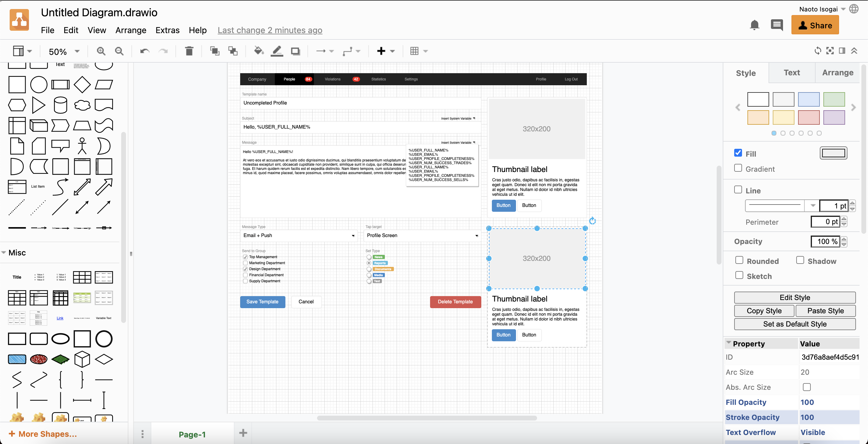Click the Edit Style button
Viewport: 868px width, 444px height.
(x=794, y=298)
